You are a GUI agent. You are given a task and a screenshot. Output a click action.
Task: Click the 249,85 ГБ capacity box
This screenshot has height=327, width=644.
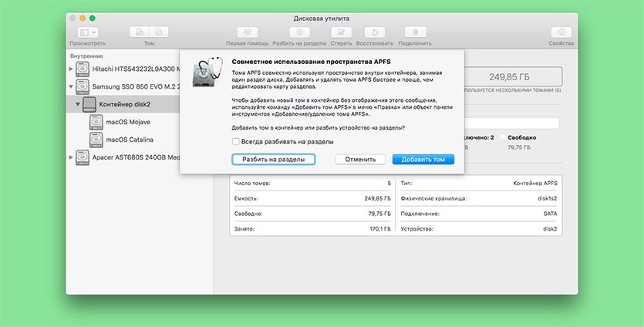click(x=513, y=77)
